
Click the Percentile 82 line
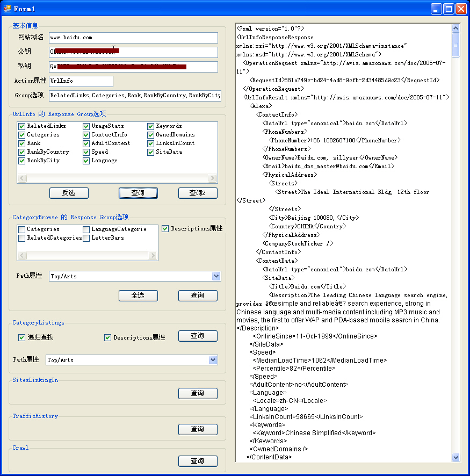coord(294,368)
